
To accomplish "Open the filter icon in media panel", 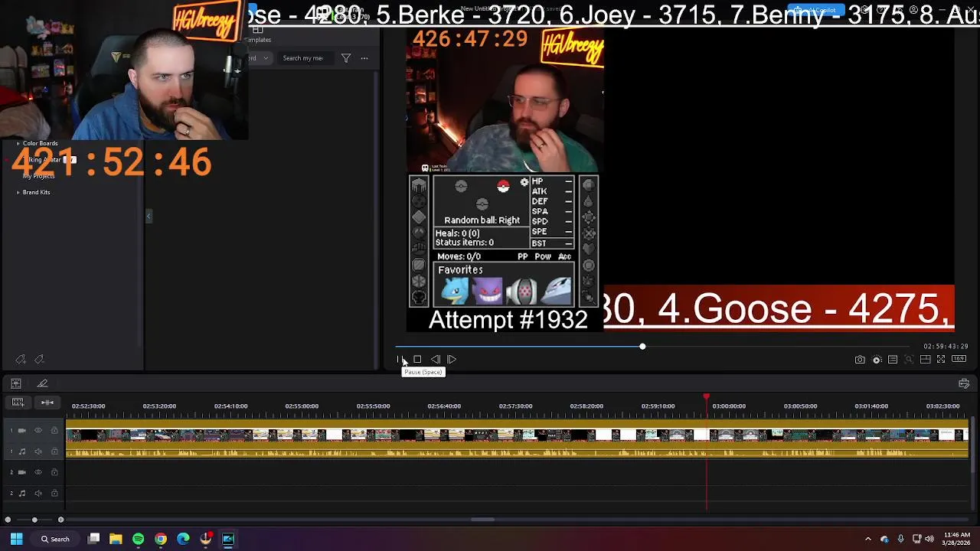I will click(346, 58).
